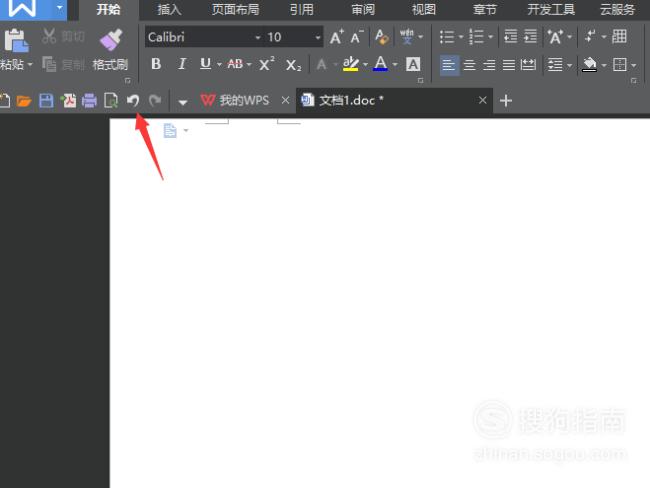Open the 页面布局 ribbon tab

(x=235, y=10)
